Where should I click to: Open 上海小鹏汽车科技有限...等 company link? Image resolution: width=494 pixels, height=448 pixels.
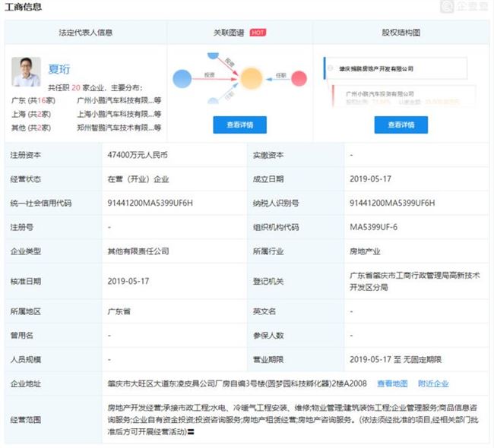119,114
